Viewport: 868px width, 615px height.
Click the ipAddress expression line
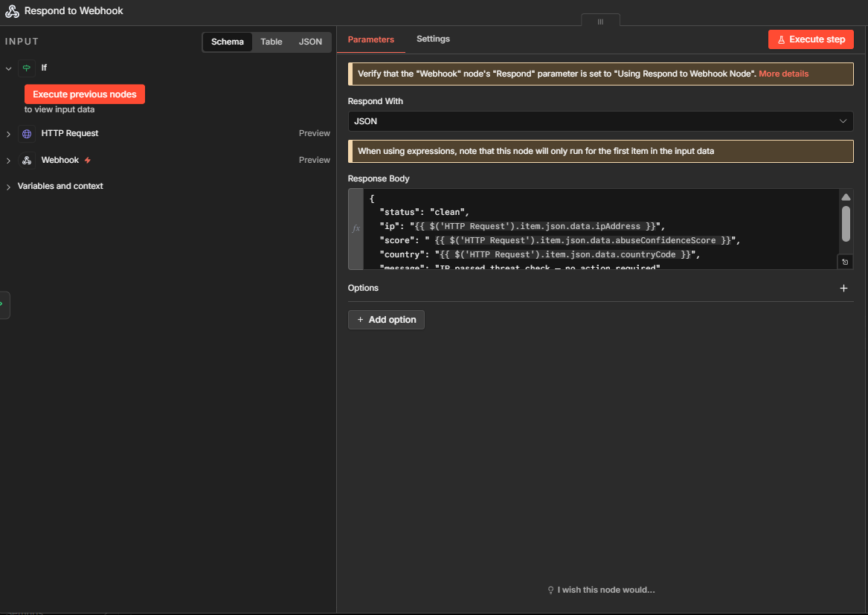[x=522, y=226]
